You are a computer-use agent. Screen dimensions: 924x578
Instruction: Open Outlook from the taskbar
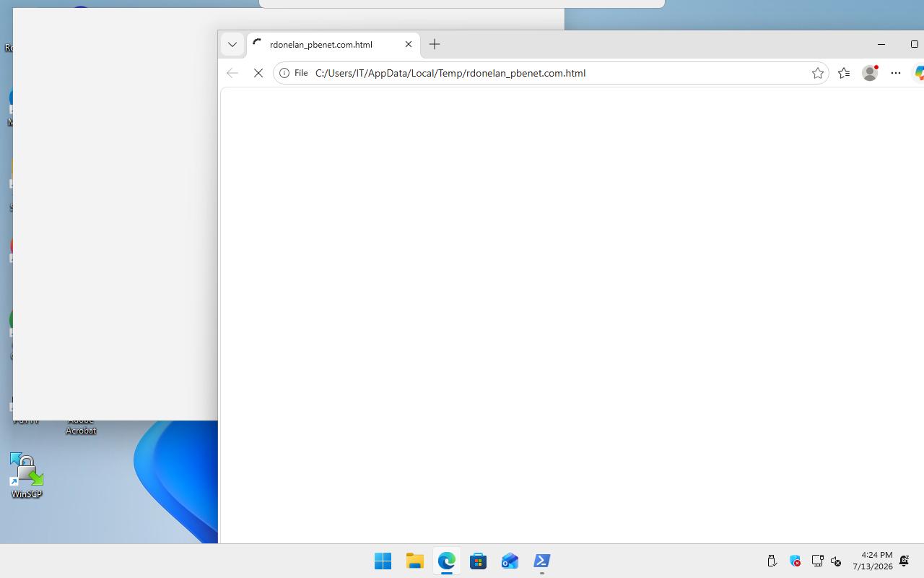[x=510, y=561]
